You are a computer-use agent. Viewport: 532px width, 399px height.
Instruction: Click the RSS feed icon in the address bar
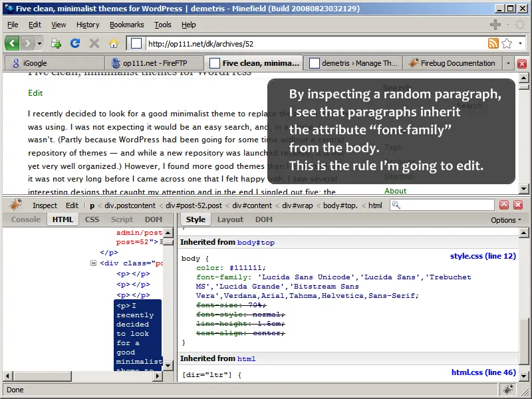(x=493, y=43)
